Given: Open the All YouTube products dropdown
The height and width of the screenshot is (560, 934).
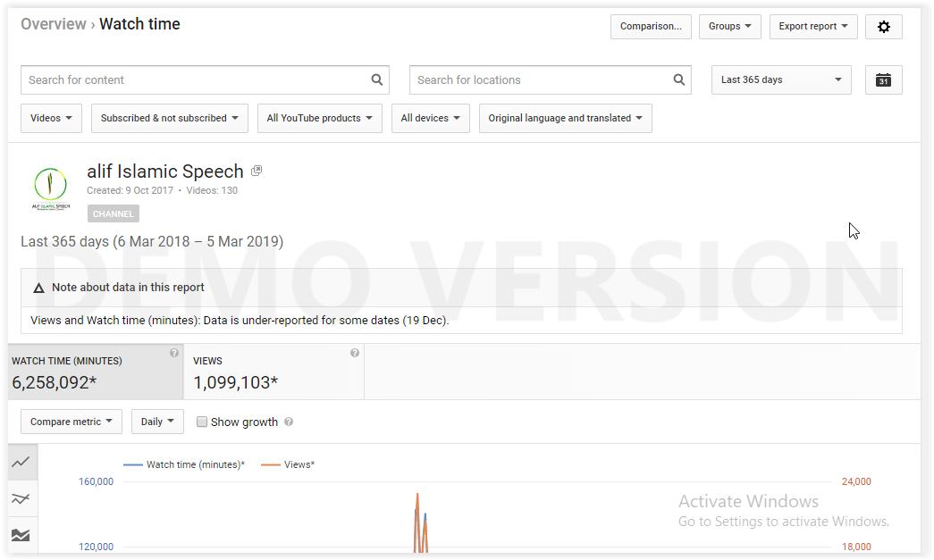Looking at the screenshot, I should pyautogui.click(x=319, y=119).
